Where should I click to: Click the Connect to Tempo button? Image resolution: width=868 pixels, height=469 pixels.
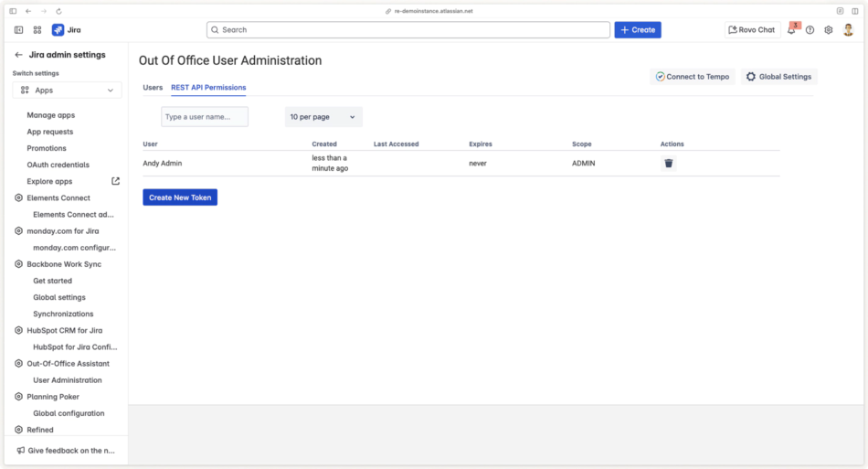pyautogui.click(x=692, y=77)
